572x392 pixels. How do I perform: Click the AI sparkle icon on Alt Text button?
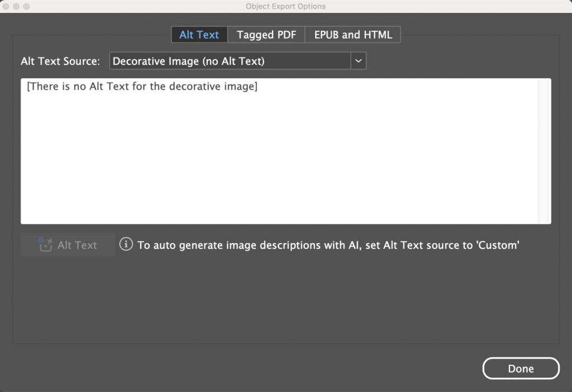coord(45,245)
